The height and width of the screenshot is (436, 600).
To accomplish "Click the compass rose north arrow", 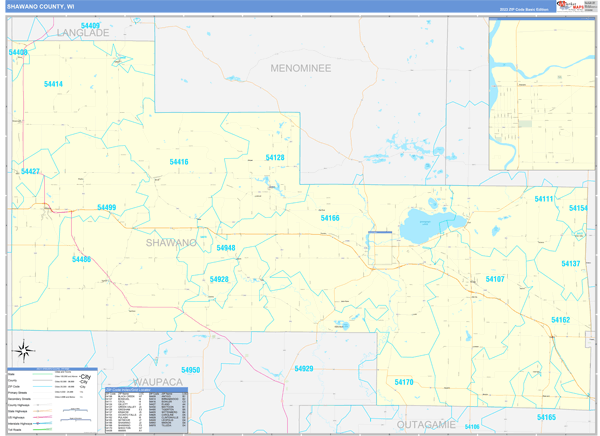I will pos(25,350).
